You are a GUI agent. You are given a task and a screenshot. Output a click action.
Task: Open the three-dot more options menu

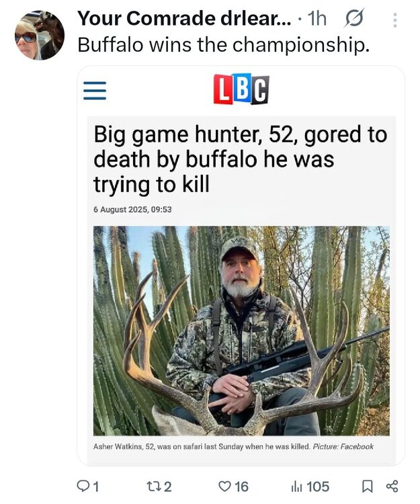[x=394, y=20]
